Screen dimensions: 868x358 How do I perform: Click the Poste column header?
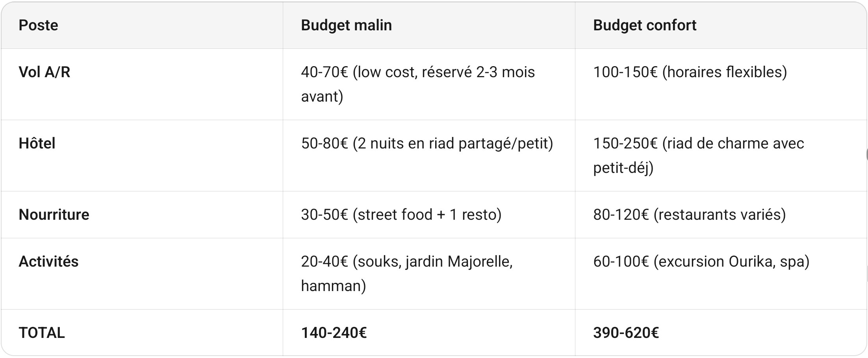[39, 25]
